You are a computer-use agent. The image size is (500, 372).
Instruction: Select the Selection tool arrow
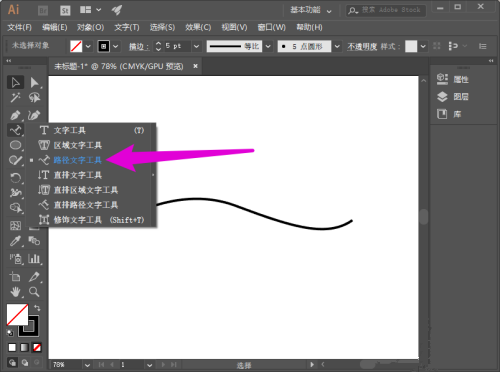tap(15, 82)
